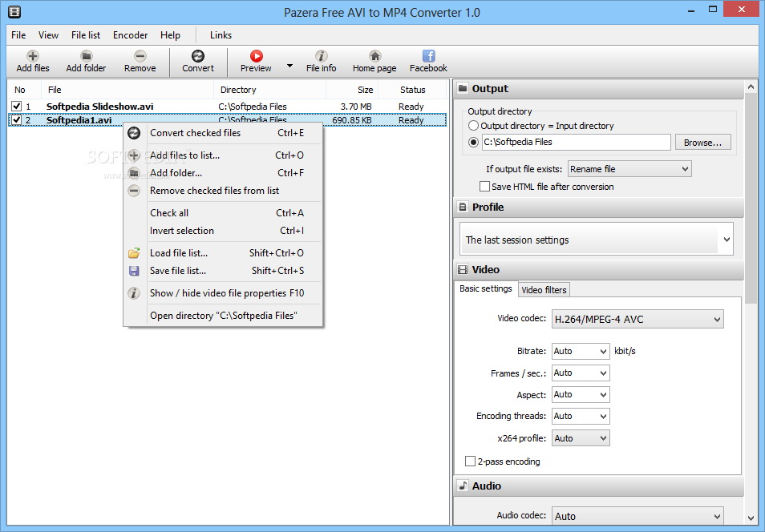Image resolution: width=765 pixels, height=532 pixels.
Task: Click the info icon beside Show / hide video properties
Action: (x=134, y=293)
